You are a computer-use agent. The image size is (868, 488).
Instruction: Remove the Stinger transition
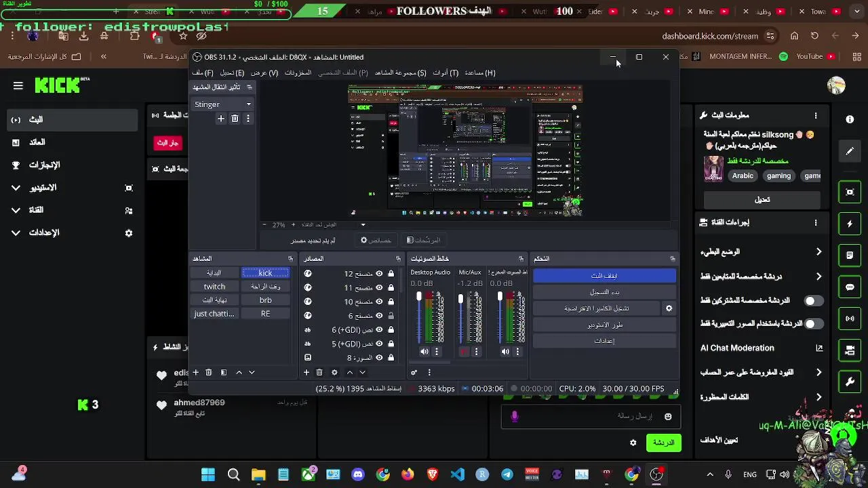click(235, 119)
